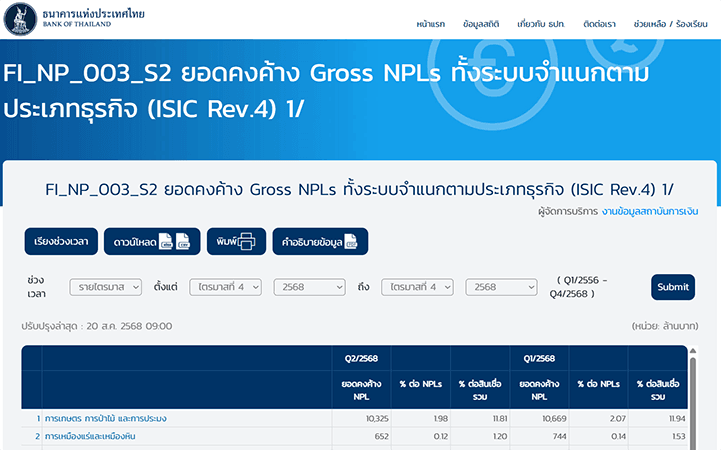Click the Bank of Thailand logo
This screenshot has width=721, height=450.
(20, 19)
